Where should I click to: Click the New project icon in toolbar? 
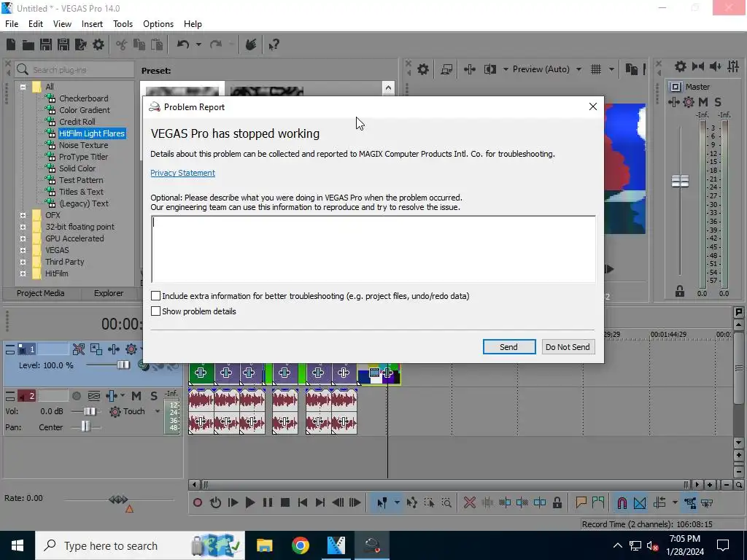(x=11, y=44)
